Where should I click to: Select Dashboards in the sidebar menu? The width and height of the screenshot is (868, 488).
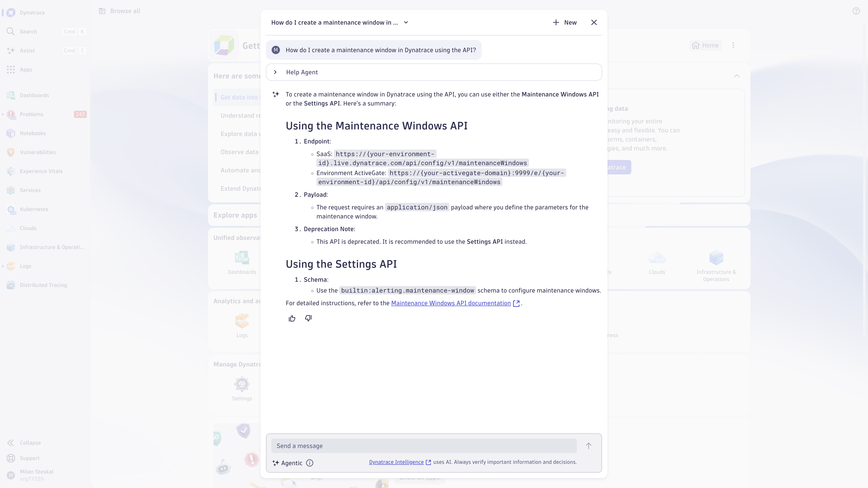pyautogui.click(x=34, y=95)
